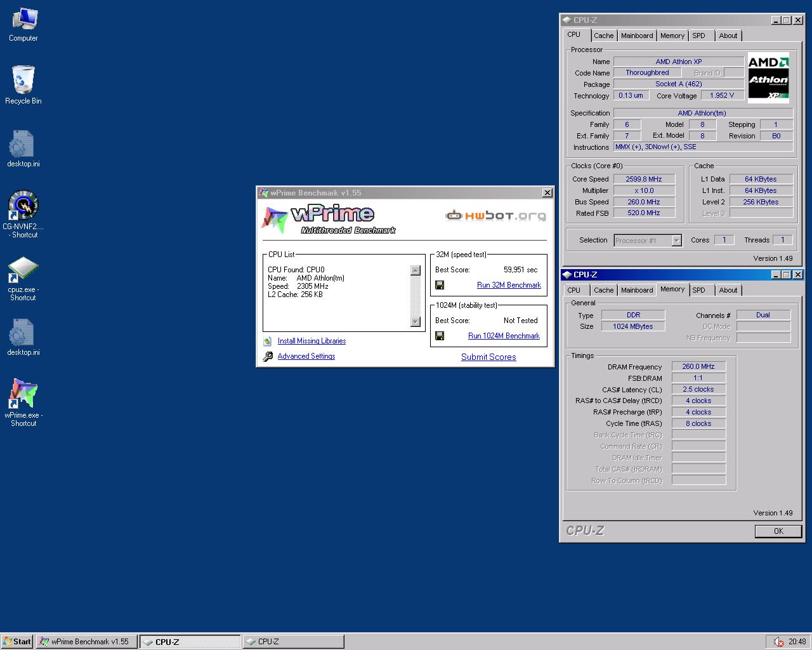Open the Start menu
812x650 pixels.
tap(17, 642)
